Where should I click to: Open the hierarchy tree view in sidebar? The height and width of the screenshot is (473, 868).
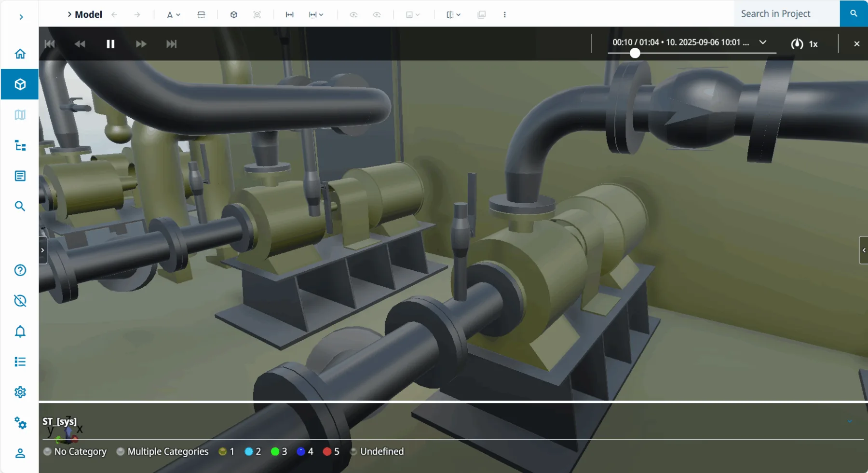[x=20, y=145]
